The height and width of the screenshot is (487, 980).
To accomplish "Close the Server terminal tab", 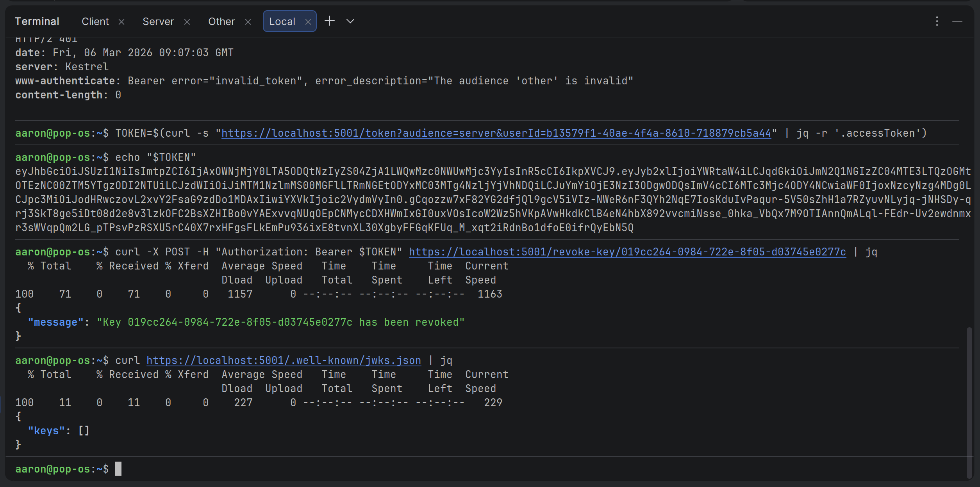I will 187,22.
